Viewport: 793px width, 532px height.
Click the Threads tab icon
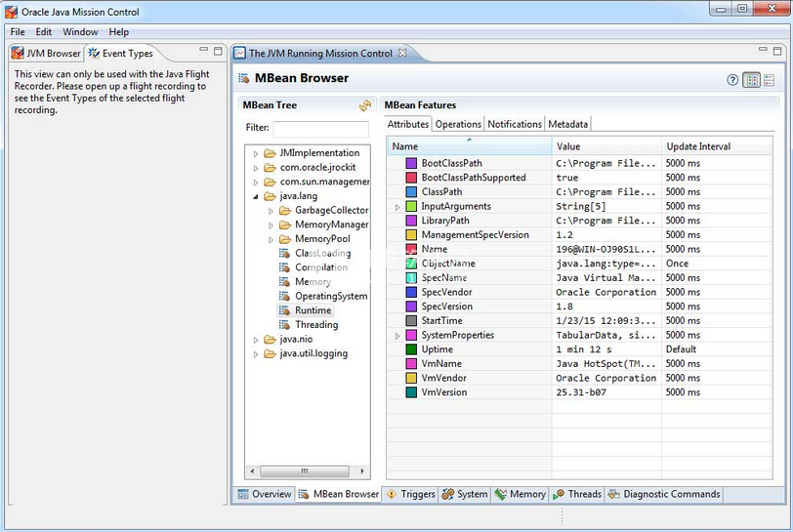point(559,495)
